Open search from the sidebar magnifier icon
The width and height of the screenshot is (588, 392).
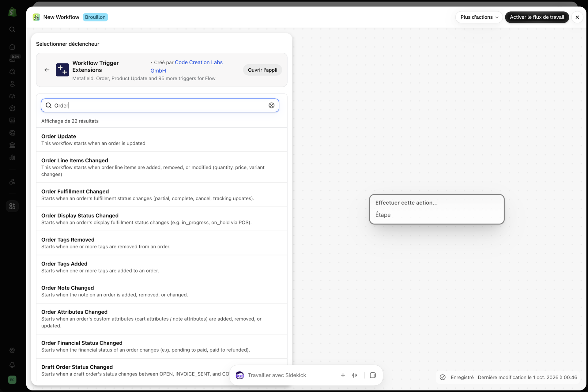tap(12, 29)
